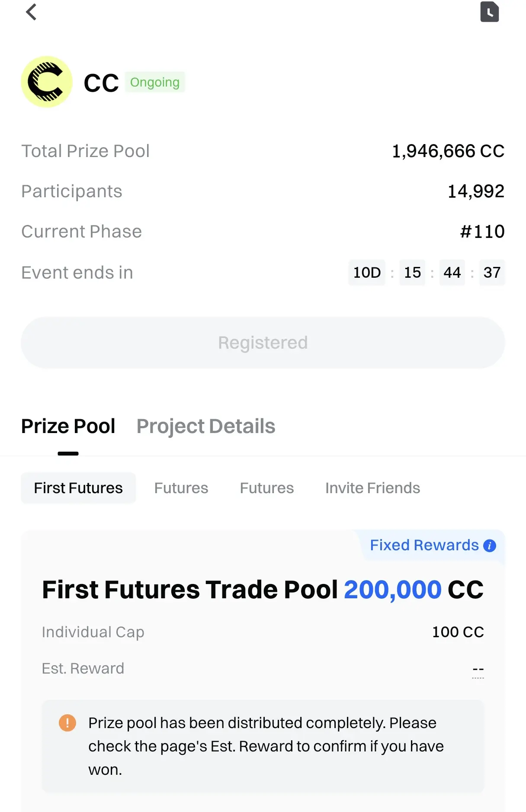Image resolution: width=526 pixels, height=812 pixels.
Task: Switch to the Invite Friends tab
Action: [372, 488]
